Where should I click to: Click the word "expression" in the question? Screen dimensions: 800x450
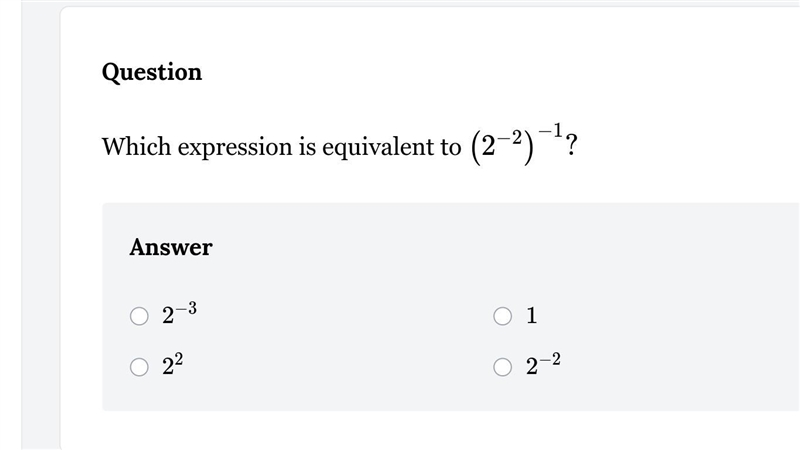tap(235, 147)
